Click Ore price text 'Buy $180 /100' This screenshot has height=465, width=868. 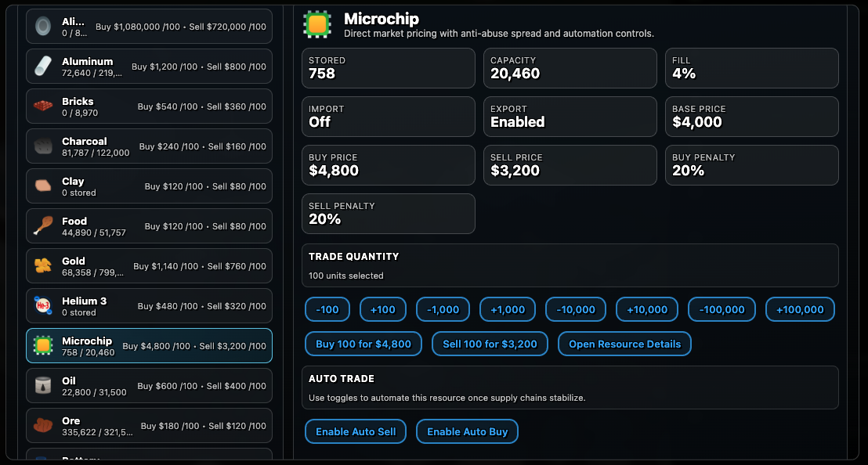coord(170,426)
